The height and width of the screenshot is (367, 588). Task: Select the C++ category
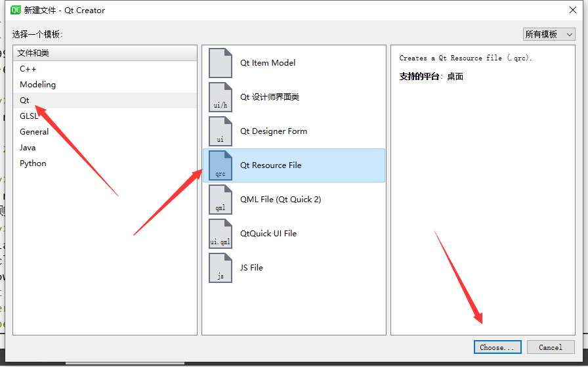(x=105, y=69)
